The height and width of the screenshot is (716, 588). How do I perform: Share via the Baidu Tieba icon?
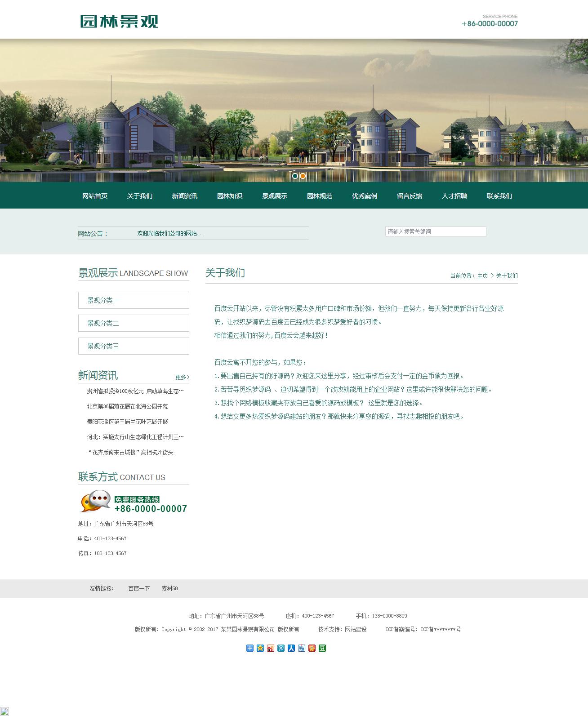(x=302, y=648)
